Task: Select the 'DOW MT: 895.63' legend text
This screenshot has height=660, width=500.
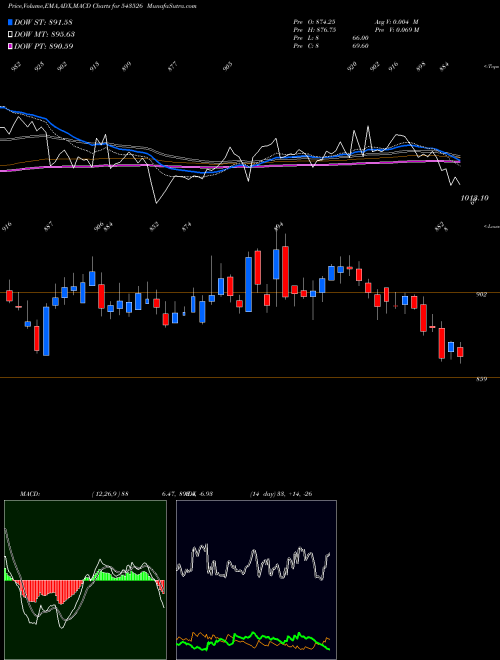Action: tap(45, 35)
